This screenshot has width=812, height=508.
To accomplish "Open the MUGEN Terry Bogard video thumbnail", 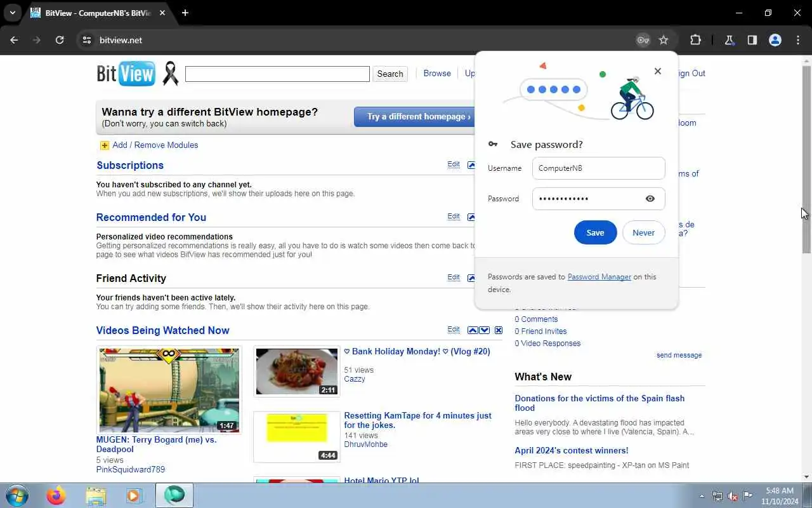I will pos(169,390).
